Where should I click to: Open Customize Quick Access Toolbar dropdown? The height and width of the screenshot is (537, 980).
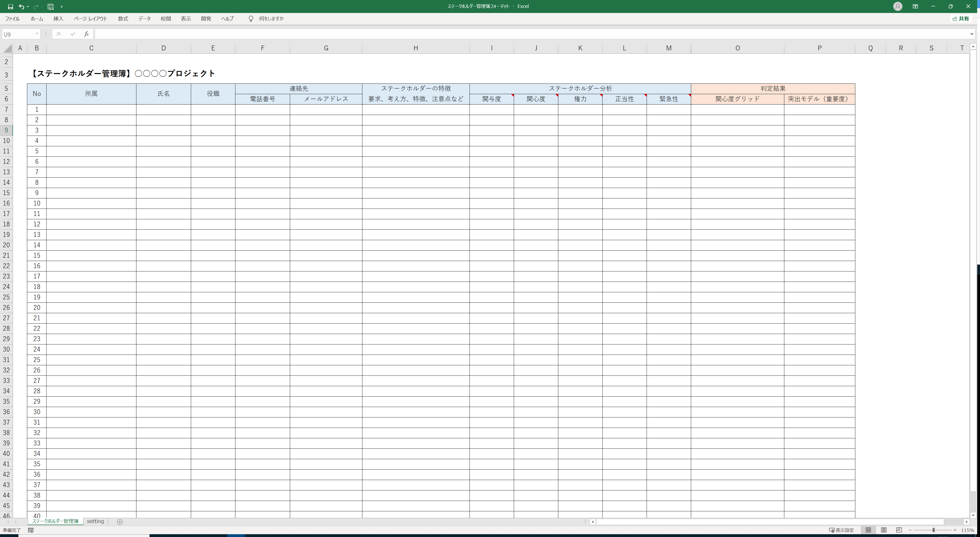pyautogui.click(x=62, y=6)
